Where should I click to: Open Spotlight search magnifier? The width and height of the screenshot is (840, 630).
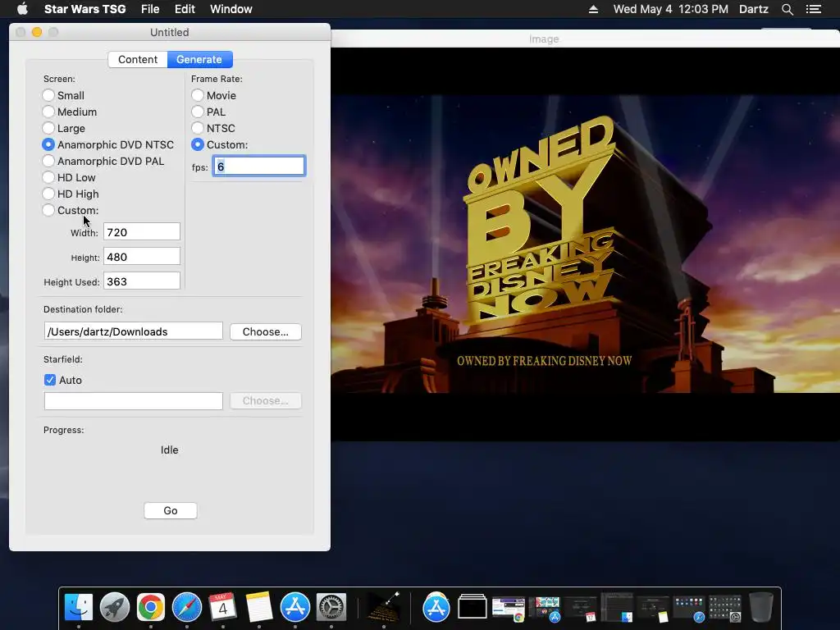pos(787,9)
